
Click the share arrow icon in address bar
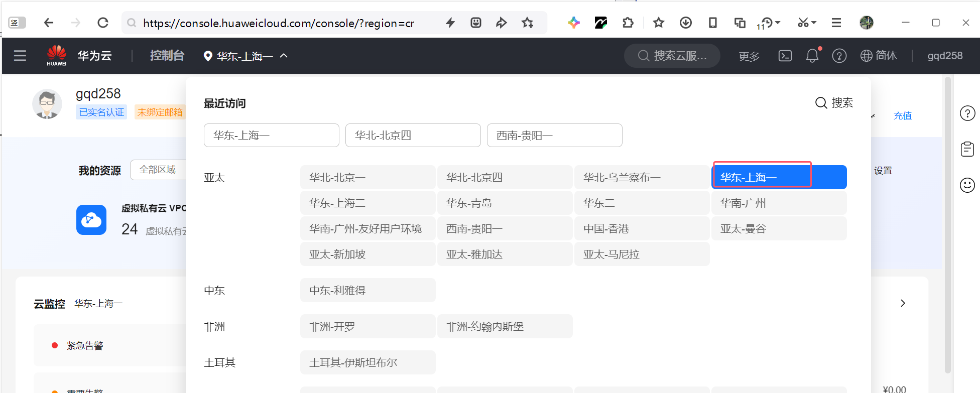click(x=501, y=23)
